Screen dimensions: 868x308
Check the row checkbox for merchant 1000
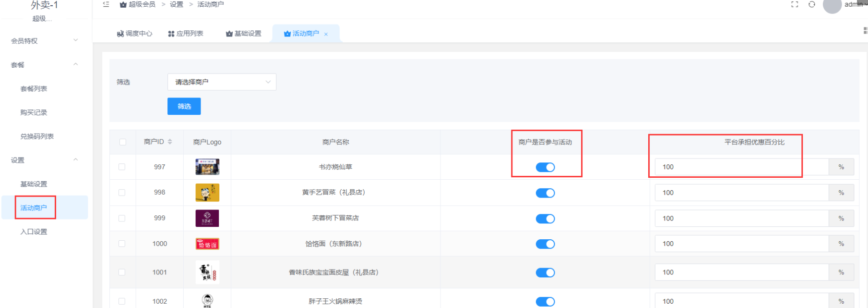point(122,244)
